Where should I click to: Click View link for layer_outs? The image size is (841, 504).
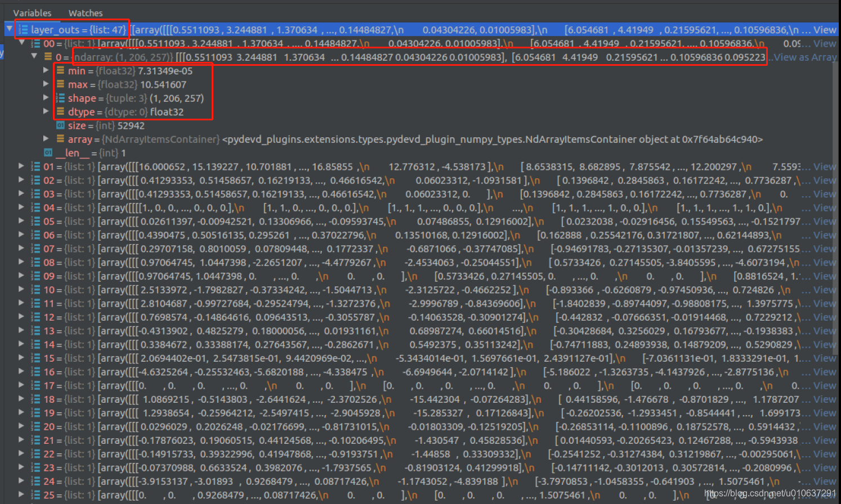pos(825,30)
